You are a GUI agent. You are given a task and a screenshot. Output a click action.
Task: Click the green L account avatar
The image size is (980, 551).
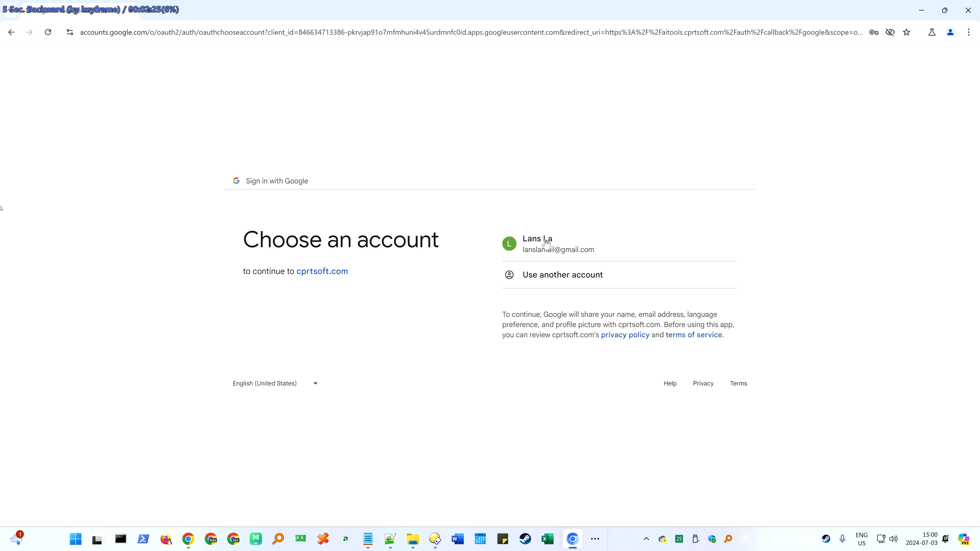(x=509, y=244)
